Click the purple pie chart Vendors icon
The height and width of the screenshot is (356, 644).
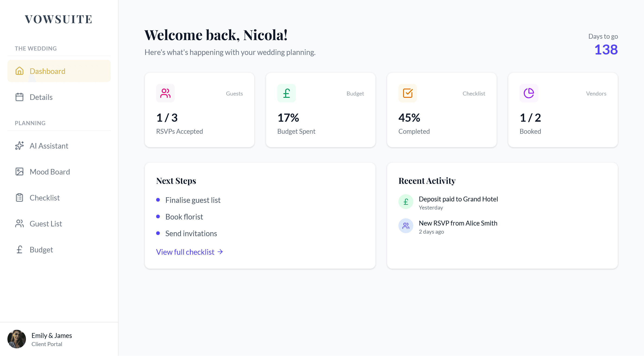point(528,93)
